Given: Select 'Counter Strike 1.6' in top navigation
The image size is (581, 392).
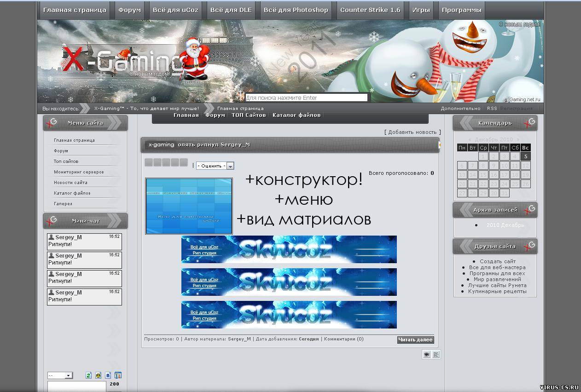Looking at the screenshot, I should (x=370, y=10).
